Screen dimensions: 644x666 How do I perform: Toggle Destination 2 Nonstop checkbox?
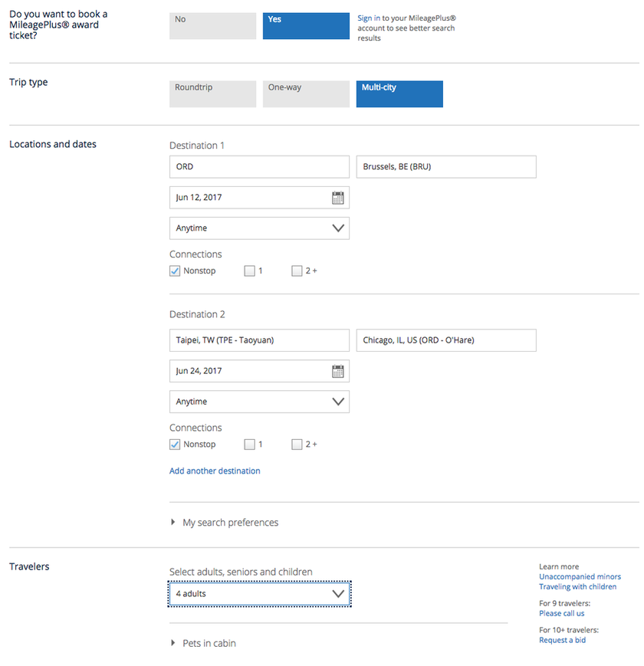(x=175, y=445)
